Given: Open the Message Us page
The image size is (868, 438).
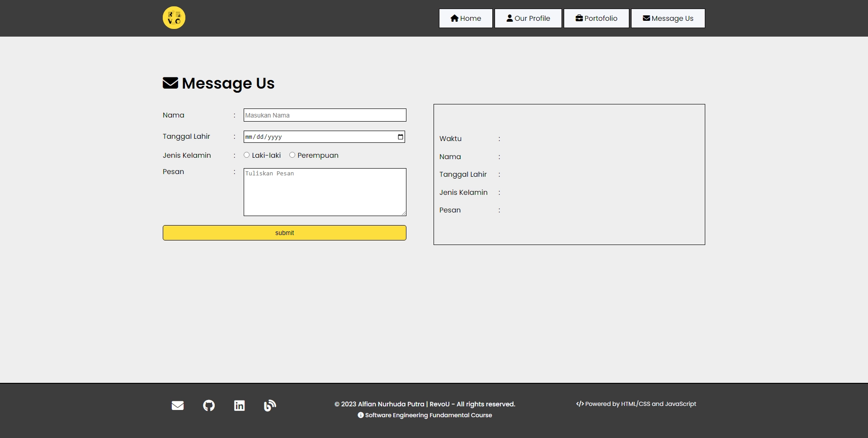Looking at the screenshot, I should [668, 18].
